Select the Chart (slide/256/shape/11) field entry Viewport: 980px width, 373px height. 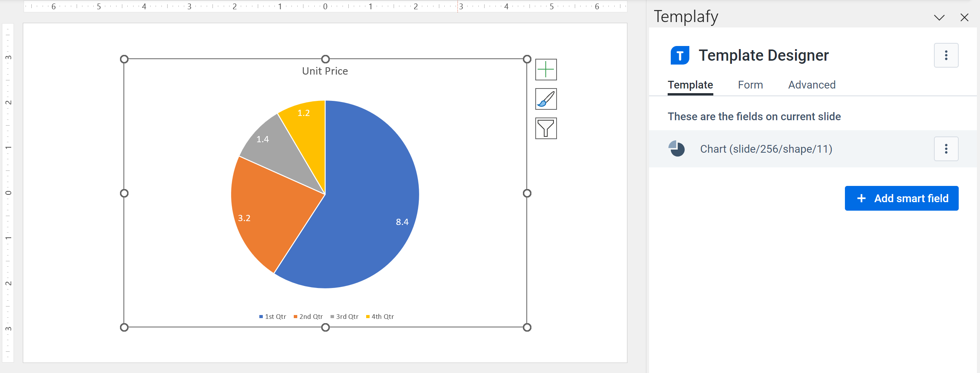tap(766, 148)
